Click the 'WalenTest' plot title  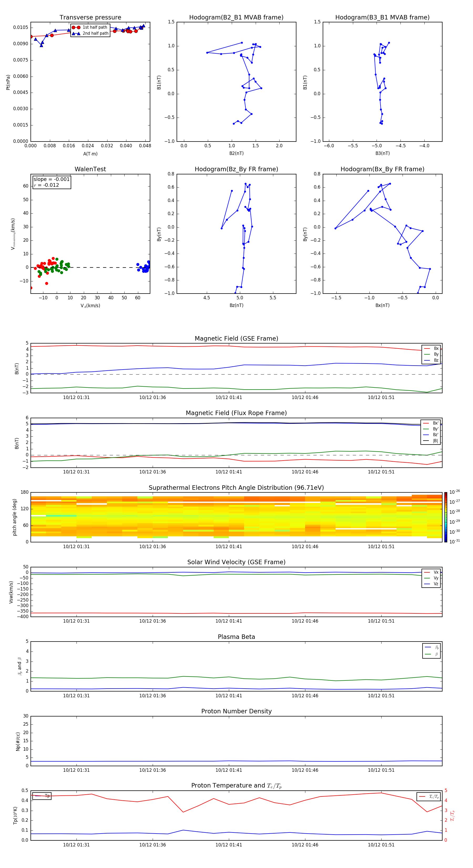pyautogui.click(x=90, y=169)
